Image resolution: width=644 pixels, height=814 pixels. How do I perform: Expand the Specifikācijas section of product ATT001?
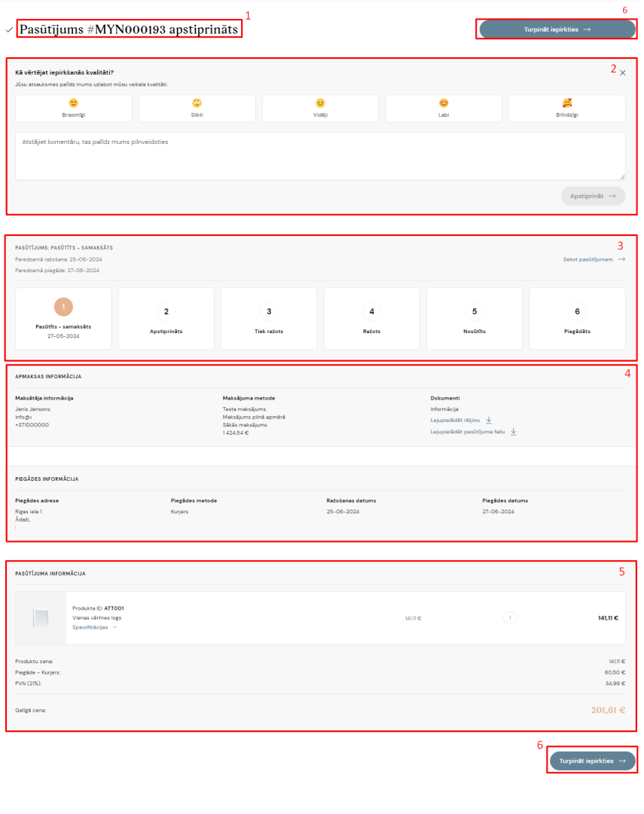pos(94,628)
